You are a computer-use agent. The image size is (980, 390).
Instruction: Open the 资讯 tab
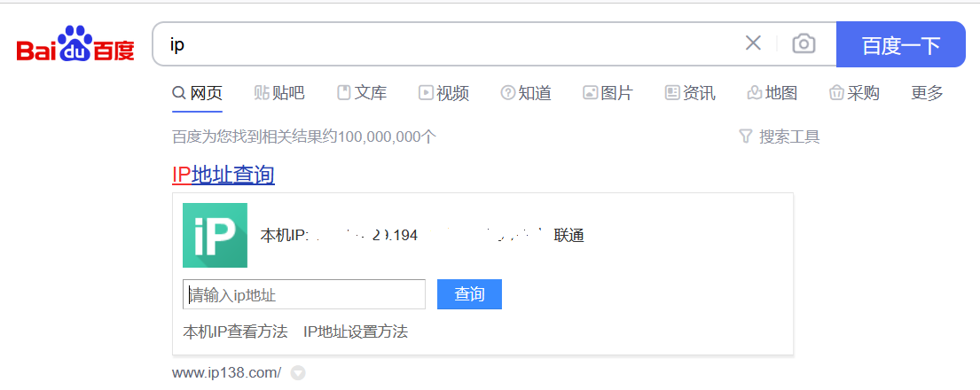click(x=690, y=93)
